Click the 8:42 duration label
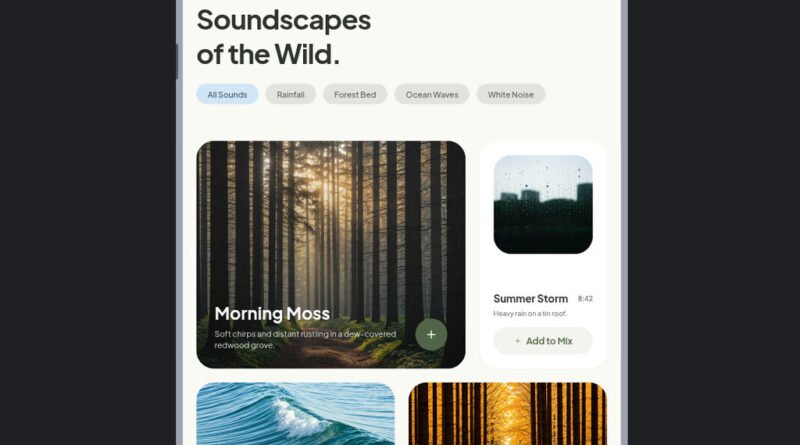 point(585,299)
